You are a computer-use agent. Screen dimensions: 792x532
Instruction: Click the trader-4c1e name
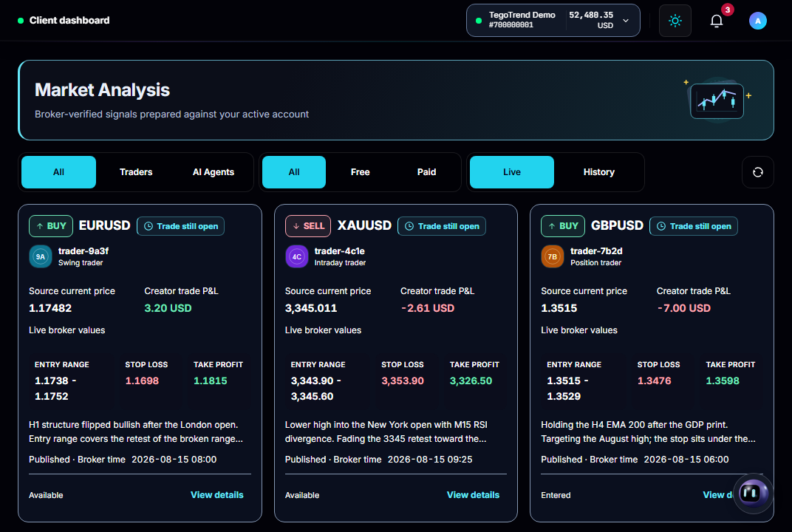point(339,251)
